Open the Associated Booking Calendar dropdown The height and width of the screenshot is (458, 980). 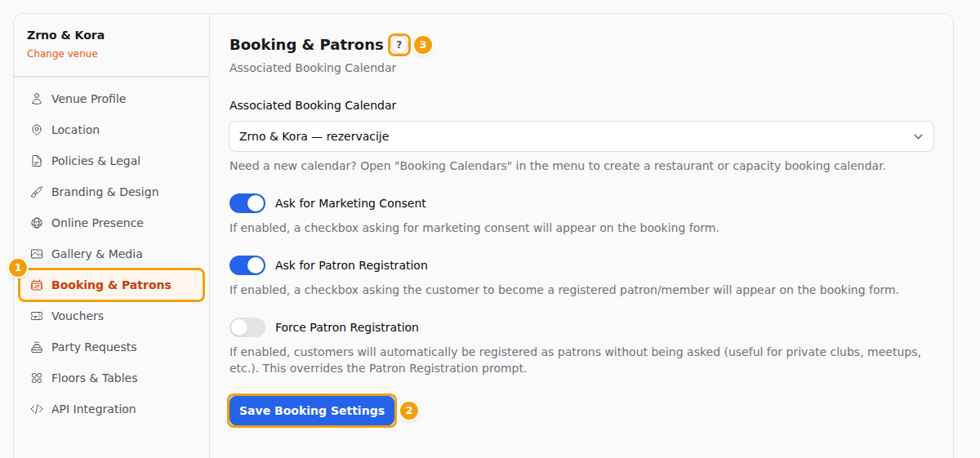click(x=581, y=136)
